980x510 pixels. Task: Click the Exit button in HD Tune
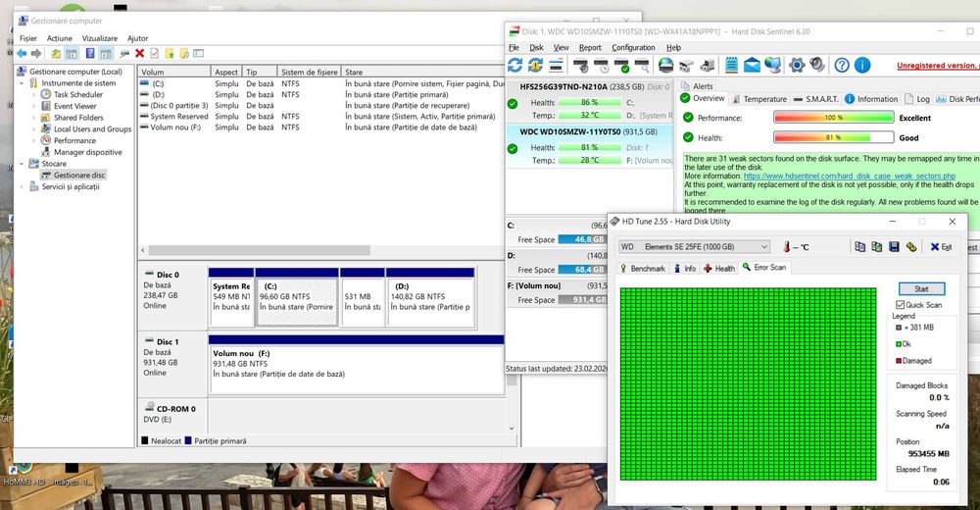click(941, 247)
